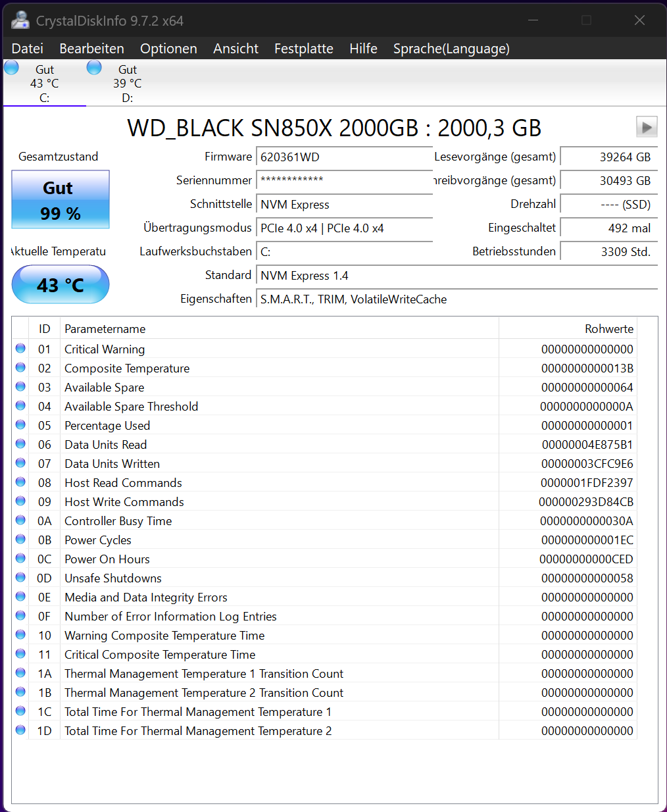Image resolution: width=667 pixels, height=812 pixels.
Task: Click the Parametername column header
Action: 280,328
